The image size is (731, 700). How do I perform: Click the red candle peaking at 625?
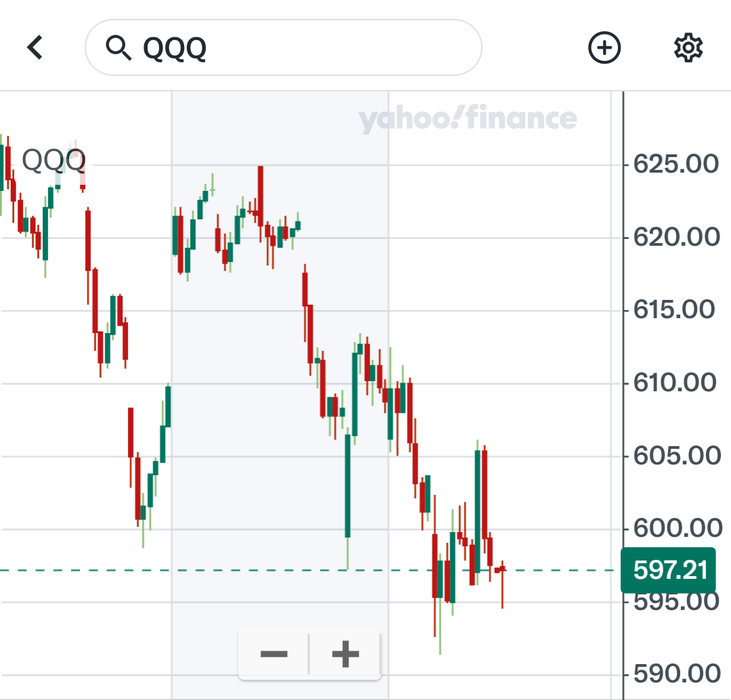260,196
